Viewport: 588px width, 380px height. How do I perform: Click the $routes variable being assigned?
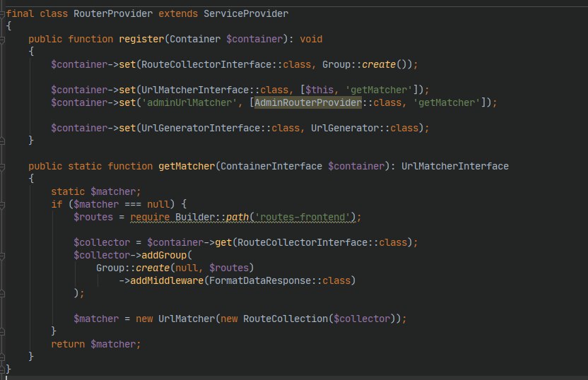point(93,218)
